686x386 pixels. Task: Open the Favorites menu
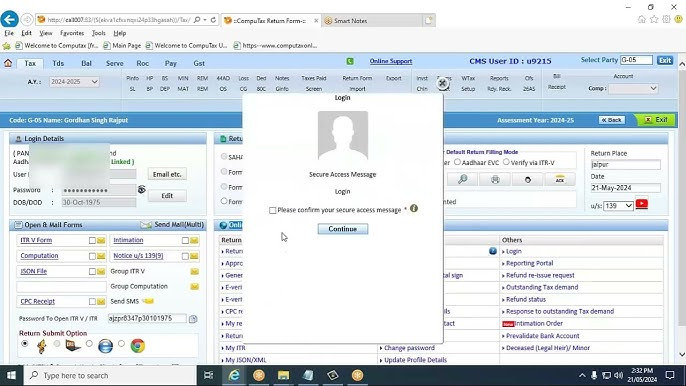pyautogui.click(x=72, y=33)
